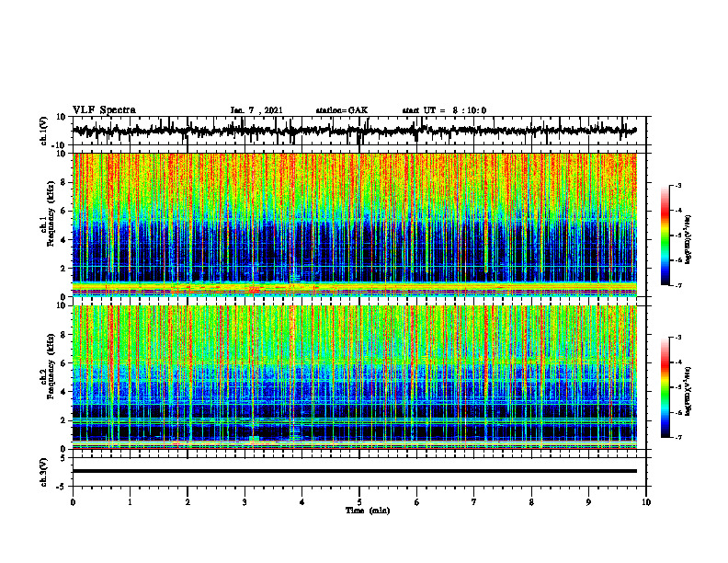The height and width of the screenshot is (563, 728).
Task: Click the time axis tick label "3"
Action: pyautogui.click(x=245, y=502)
